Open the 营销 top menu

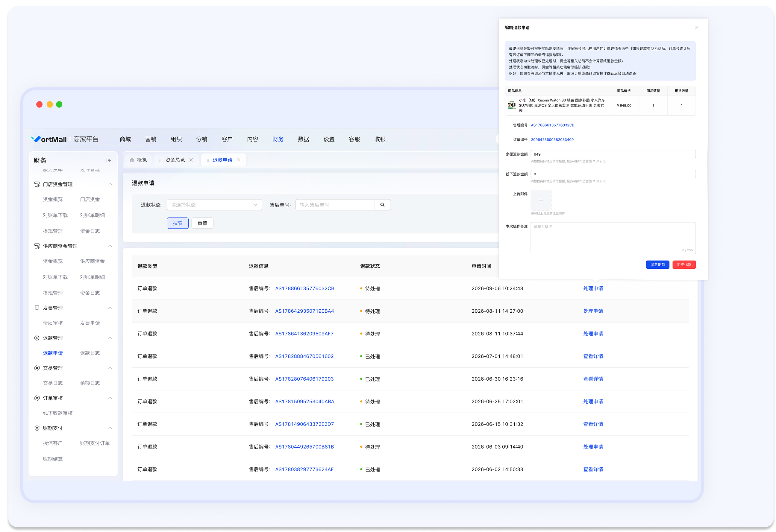click(151, 139)
